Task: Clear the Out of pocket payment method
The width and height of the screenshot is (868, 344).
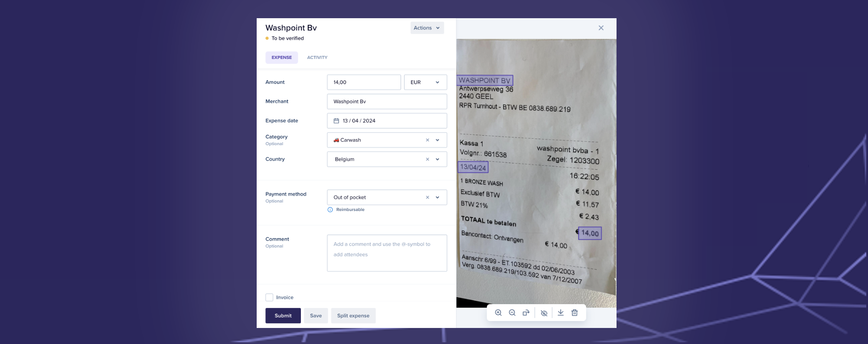Action: [x=427, y=198]
